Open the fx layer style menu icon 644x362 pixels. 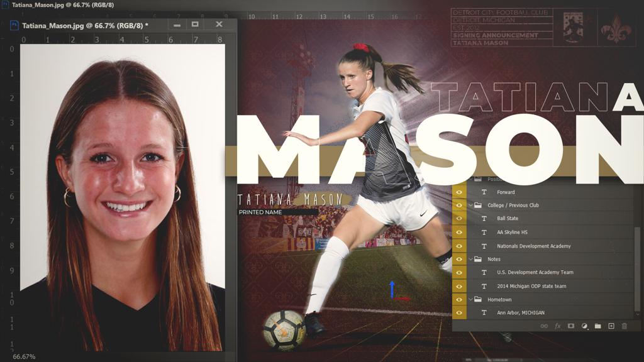(557, 326)
